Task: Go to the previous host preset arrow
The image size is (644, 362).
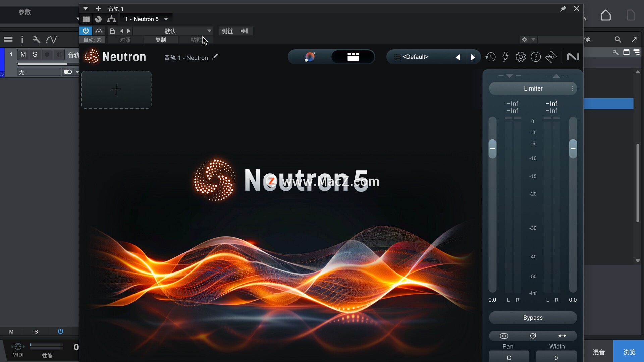Action: 121,31
